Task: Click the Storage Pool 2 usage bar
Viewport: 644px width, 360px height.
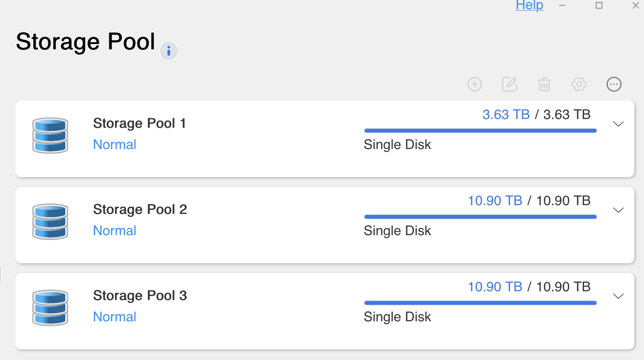Action: [480, 217]
